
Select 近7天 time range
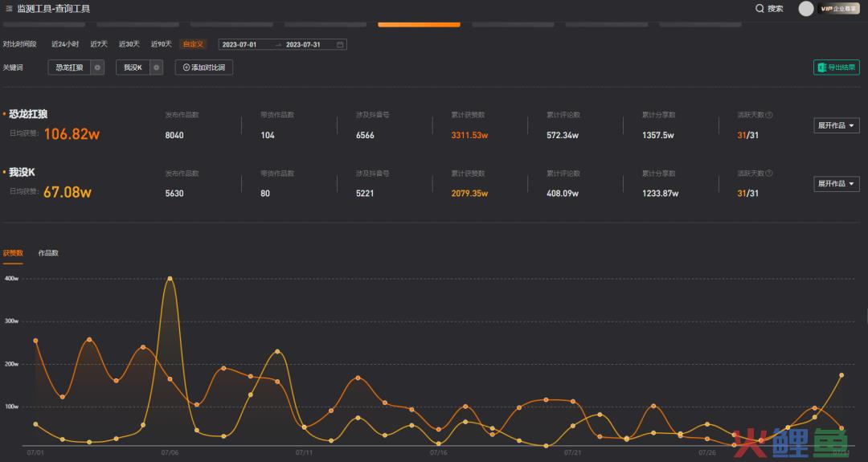coord(99,44)
